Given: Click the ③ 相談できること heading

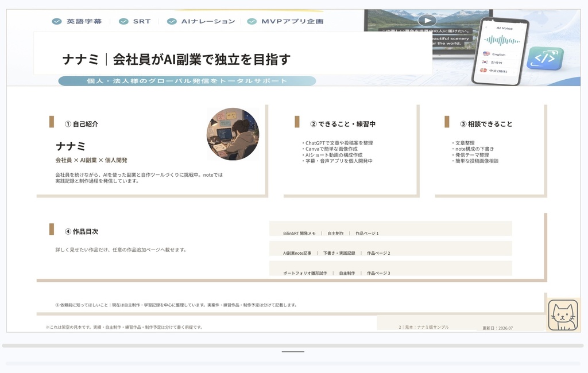Looking at the screenshot, I should pos(486,124).
